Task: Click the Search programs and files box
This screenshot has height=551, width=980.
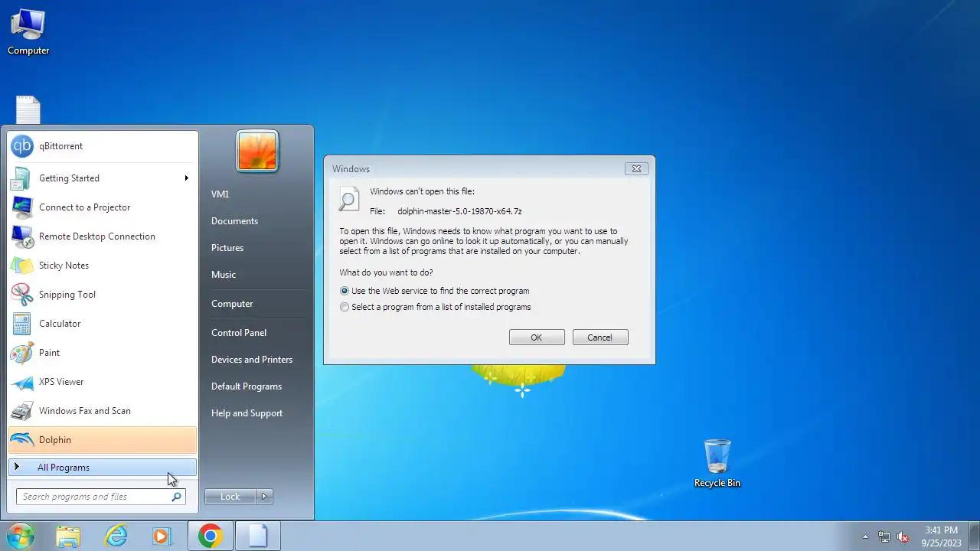Action: pos(101,497)
